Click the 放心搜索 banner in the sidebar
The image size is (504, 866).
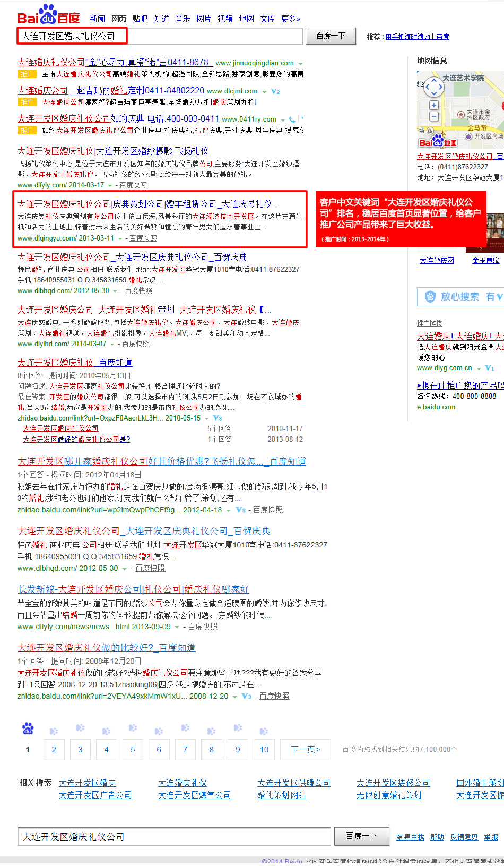click(x=460, y=297)
